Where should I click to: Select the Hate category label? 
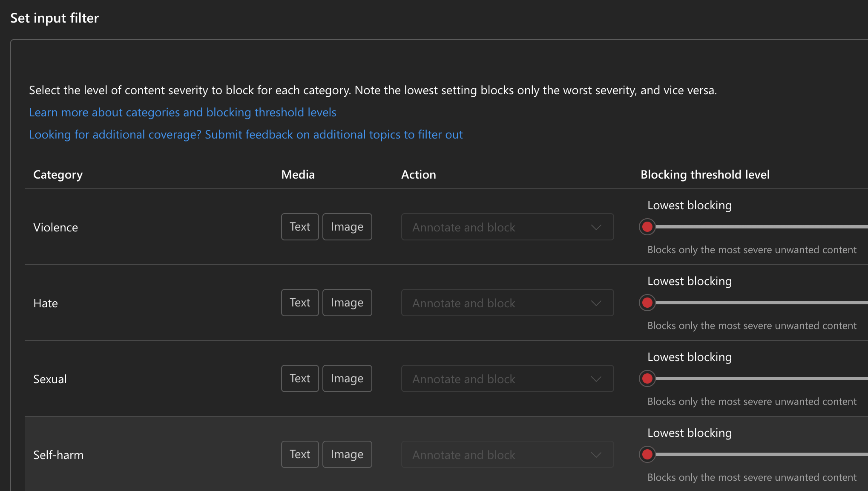tap(46, 303)
